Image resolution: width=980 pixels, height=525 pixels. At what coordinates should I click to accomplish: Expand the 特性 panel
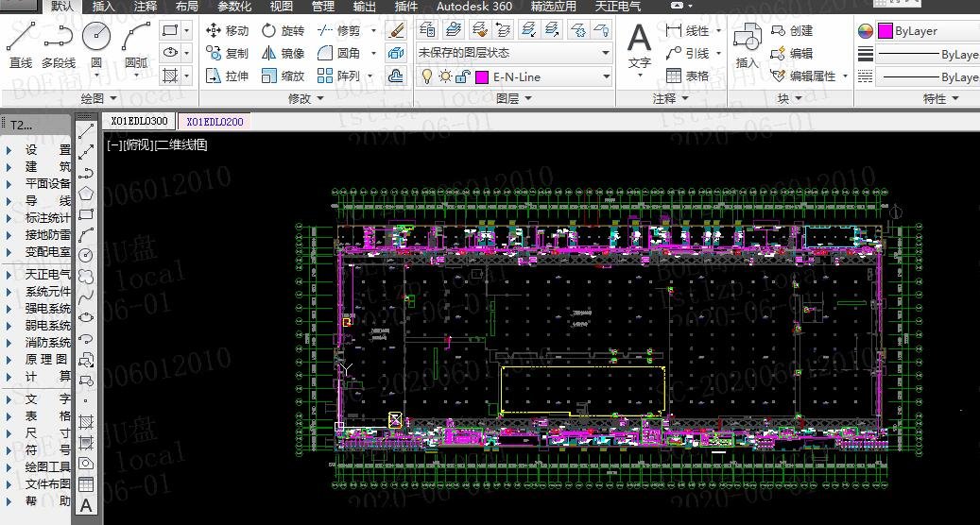tap(941, 98)
